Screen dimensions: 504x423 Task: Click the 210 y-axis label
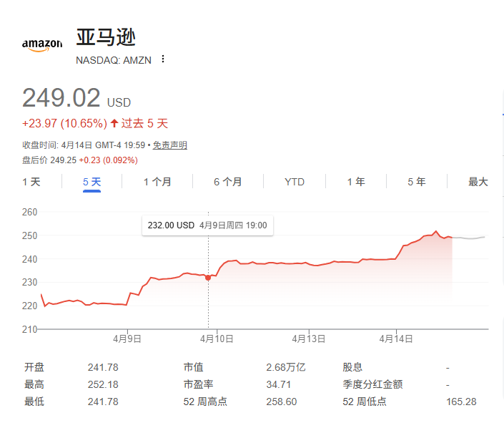(x=29, y=329)
